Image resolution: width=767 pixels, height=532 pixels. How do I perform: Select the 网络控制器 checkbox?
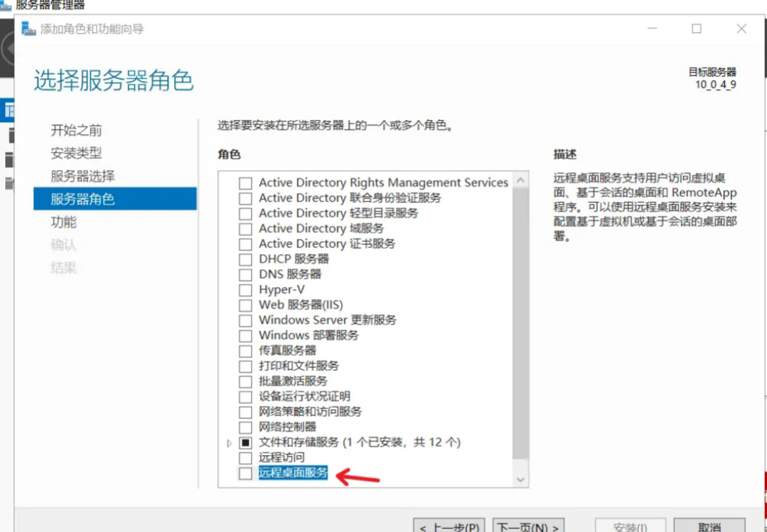pos(245,427)
